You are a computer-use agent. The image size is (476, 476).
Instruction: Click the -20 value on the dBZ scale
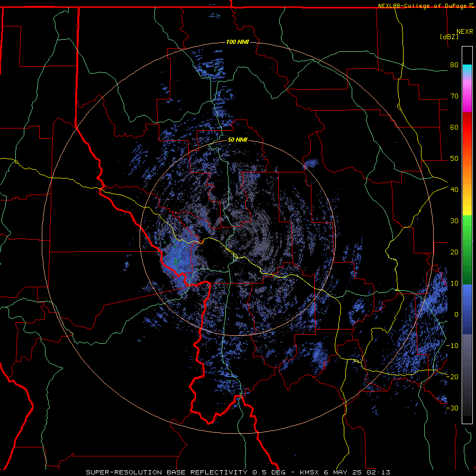[x=452, y=377]
